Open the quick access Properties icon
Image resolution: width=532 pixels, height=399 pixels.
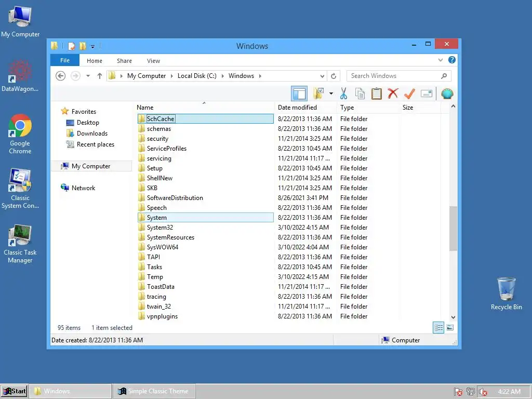pos(71,46)
